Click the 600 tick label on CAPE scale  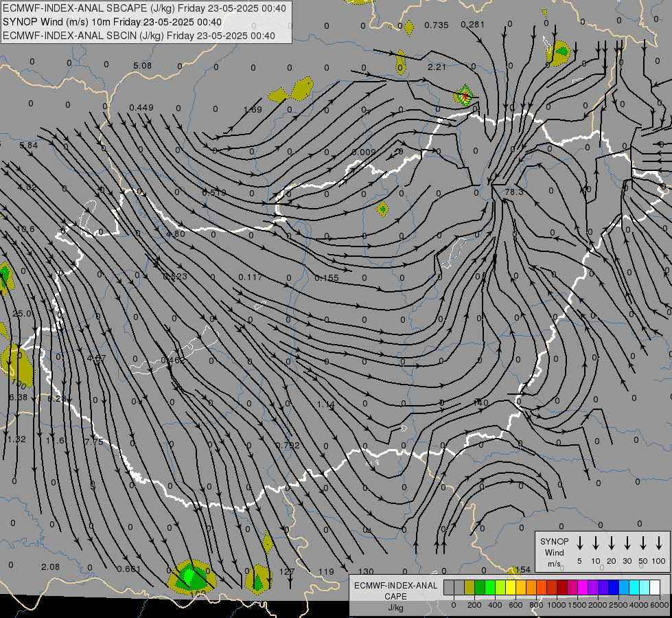515,605
